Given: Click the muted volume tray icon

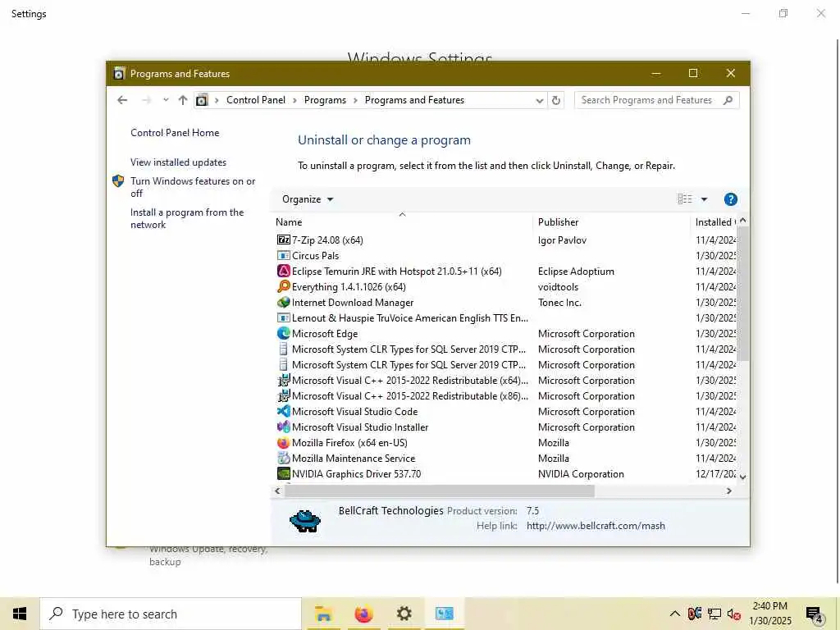Looking at the screenshot, I should tap(734, 614).
